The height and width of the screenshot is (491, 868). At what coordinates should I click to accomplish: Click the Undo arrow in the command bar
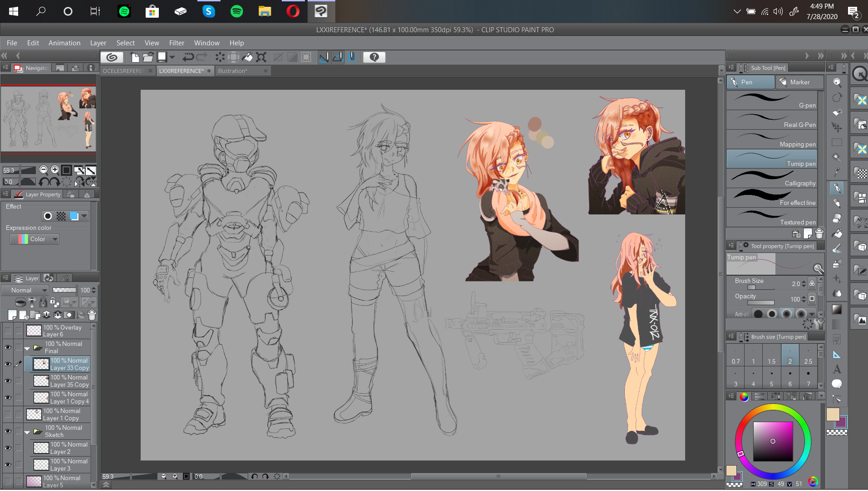tap(187, 57)
